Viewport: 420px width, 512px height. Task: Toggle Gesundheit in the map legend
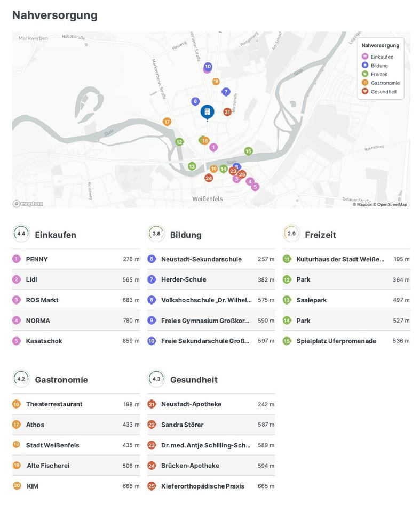(383, 92)
